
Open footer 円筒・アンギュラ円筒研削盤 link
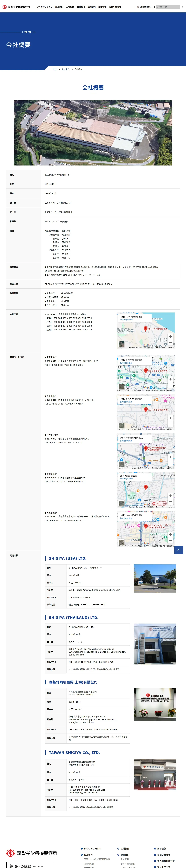[x=97, y=859]
